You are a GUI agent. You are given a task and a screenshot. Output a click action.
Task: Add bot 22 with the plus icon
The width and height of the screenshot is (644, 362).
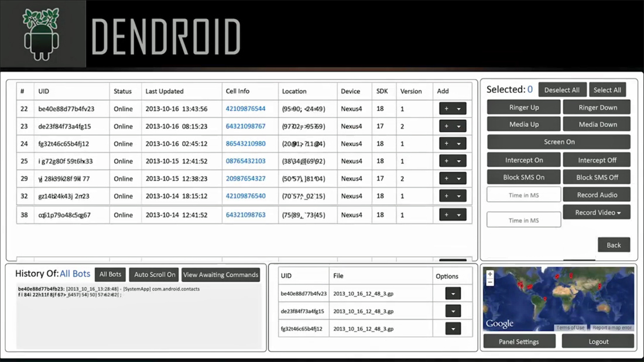pyautogui.click(x=447, y=109)
